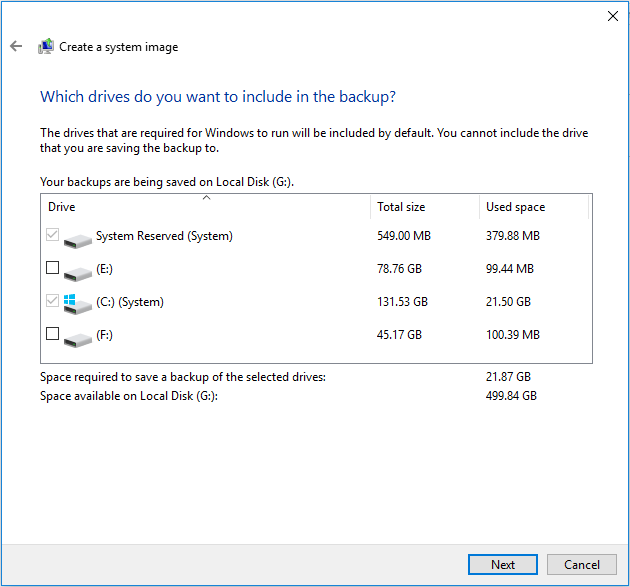Click the System Reserved disabled checkbox
Viewport: 630px width, 587px height.
click(x=53, y=235)
